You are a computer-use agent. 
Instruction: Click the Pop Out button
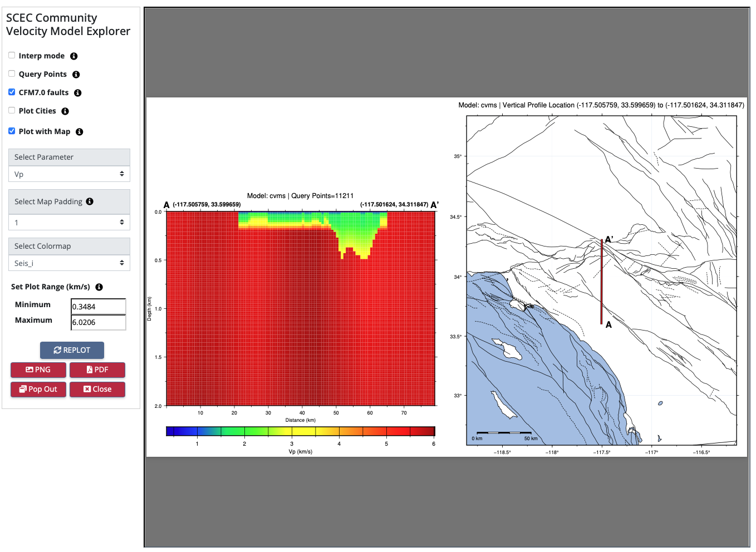pos(38,389)
